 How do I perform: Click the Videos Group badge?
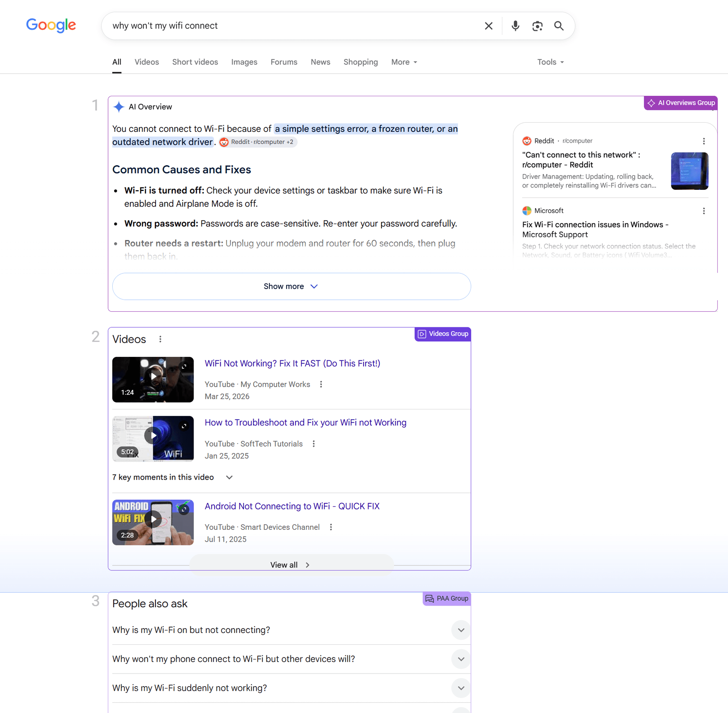click(443, 334)
